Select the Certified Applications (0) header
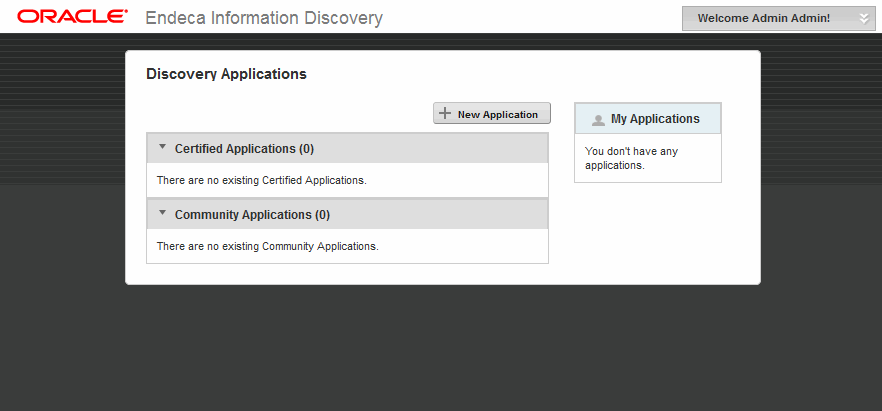 coord(348,148)
